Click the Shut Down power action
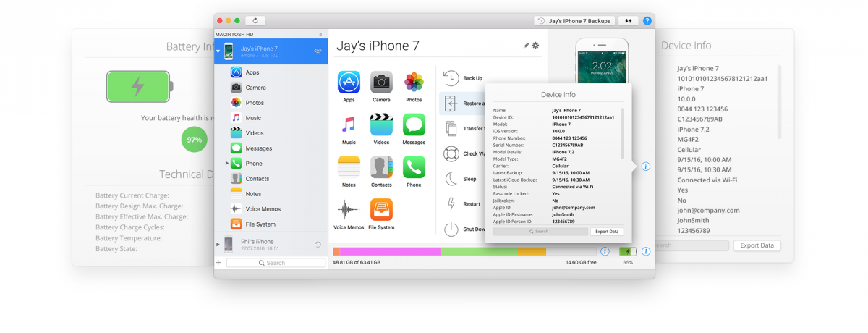868x333 pixels. [x=463, y=229]
